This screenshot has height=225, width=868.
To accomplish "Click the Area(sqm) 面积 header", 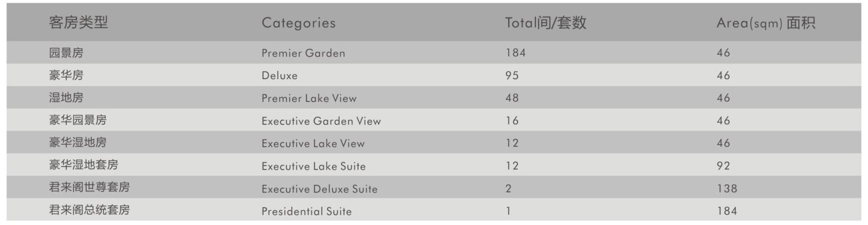I will 765,23.
